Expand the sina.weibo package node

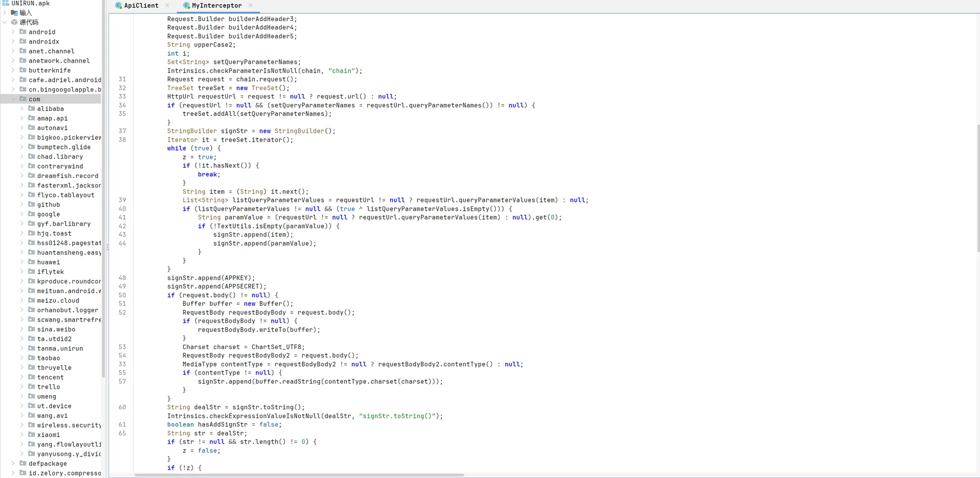pyautogui.click(x=22, y=329)
